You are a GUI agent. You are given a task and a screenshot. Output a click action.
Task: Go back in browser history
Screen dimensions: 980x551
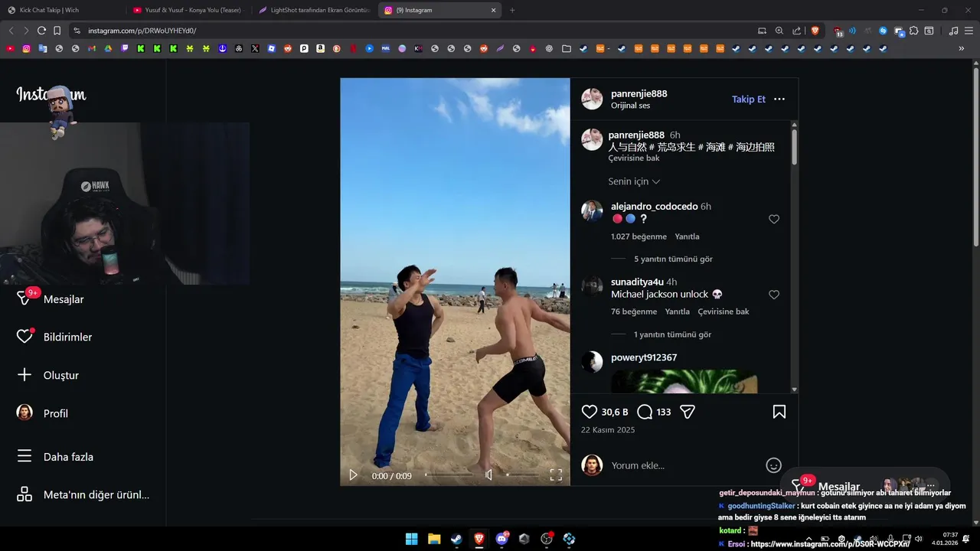(11, 31)
